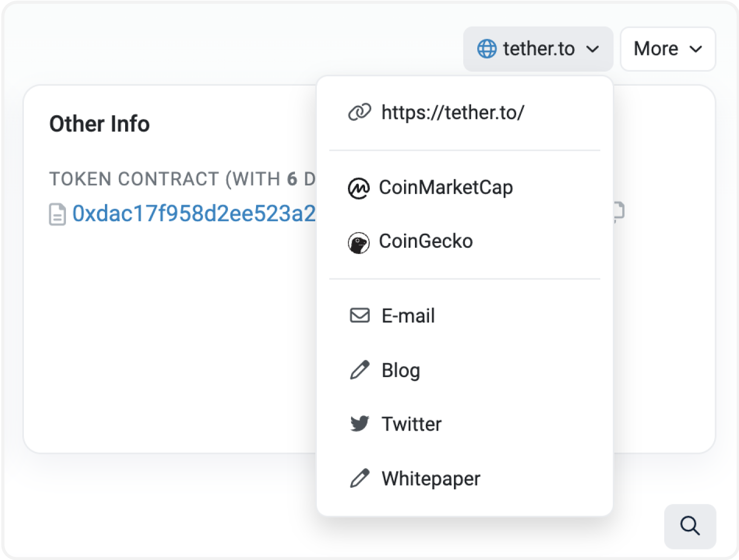The height and width of the screenshot is (560, 739).
Task: Click the pencil icon next to Whitepaper
Action: [359, 478]
